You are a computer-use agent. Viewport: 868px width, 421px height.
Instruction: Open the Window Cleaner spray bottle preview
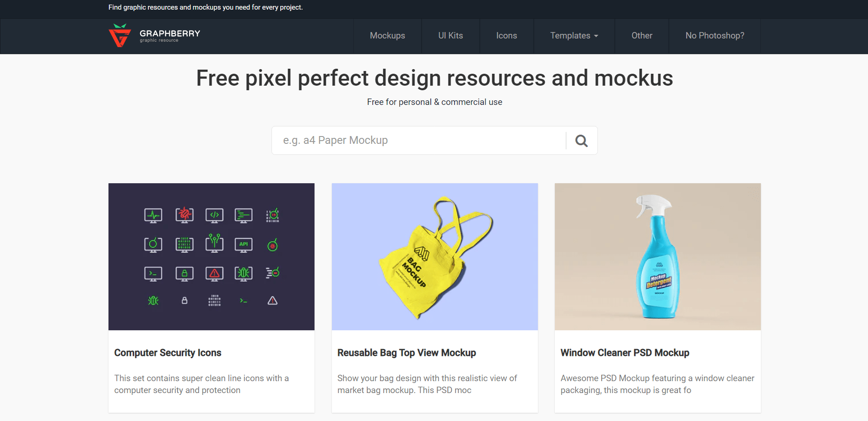click(657, 257)
